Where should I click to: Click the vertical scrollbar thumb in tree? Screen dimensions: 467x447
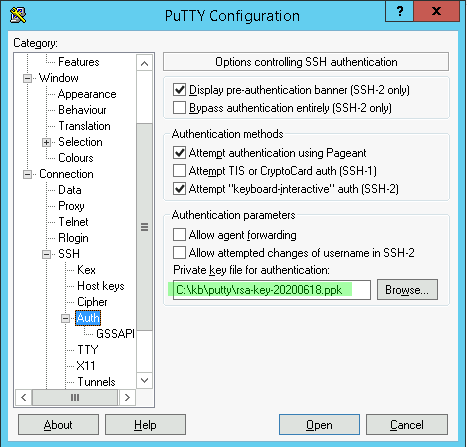coord(144,227)
